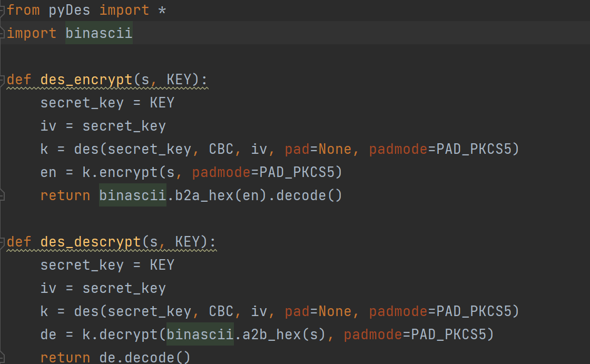Screen dimensions: 590x364
Task: Click the b2a_hex method call
Action: [200, 195]
